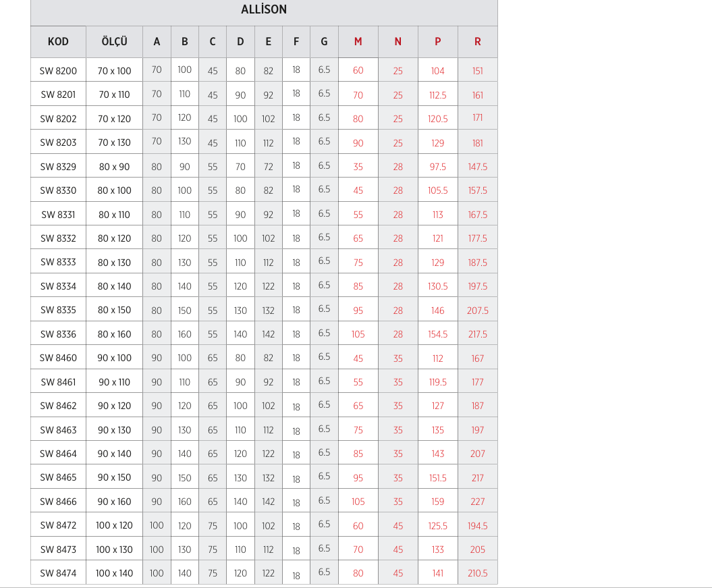
Task: Click the 90 x 110 size cell
Action: [x=114, y=382]
